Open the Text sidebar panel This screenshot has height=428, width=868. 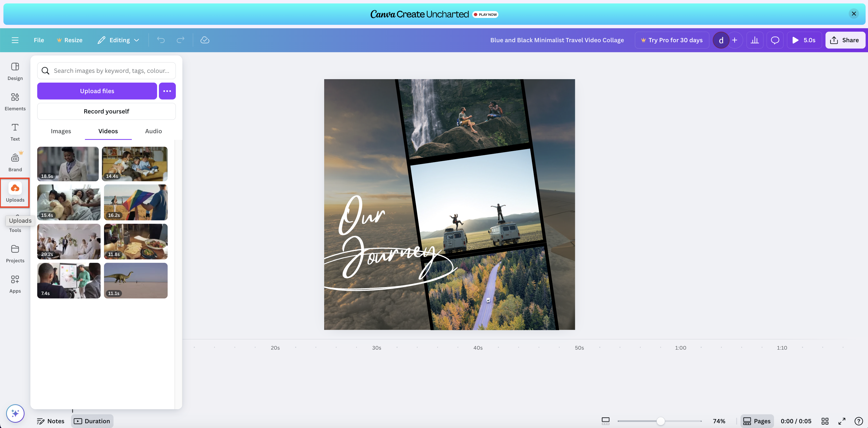[15, 132]
